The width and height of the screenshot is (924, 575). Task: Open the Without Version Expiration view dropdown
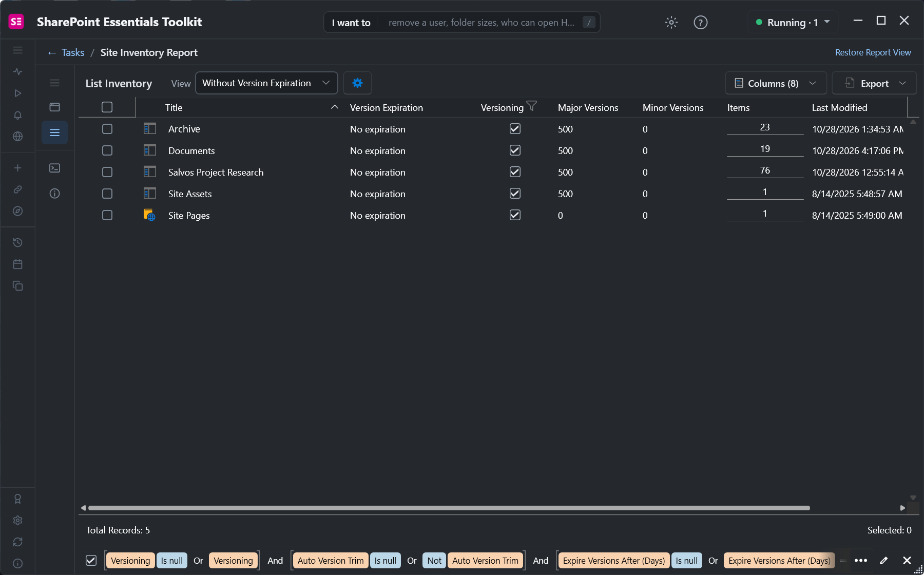[266, 83]
